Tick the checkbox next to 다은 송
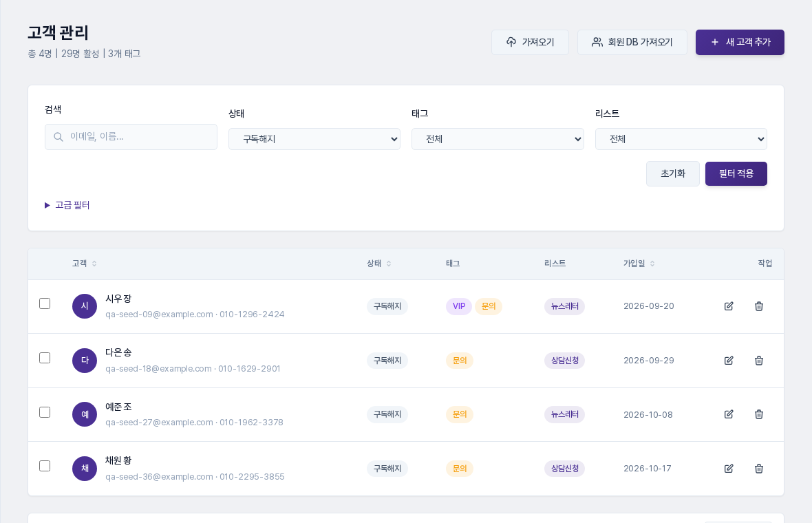This screenshot has height=523, width=812. point(45,358)
